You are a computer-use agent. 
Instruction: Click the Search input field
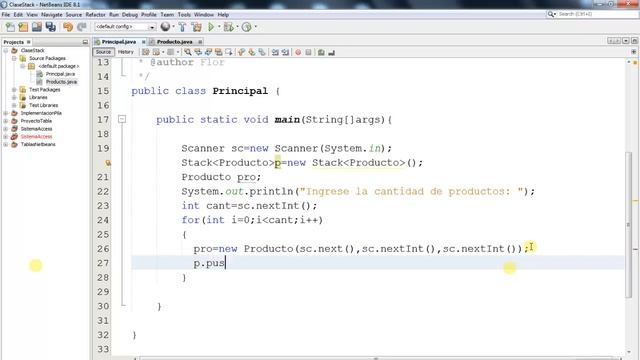[x=597, y=14]
